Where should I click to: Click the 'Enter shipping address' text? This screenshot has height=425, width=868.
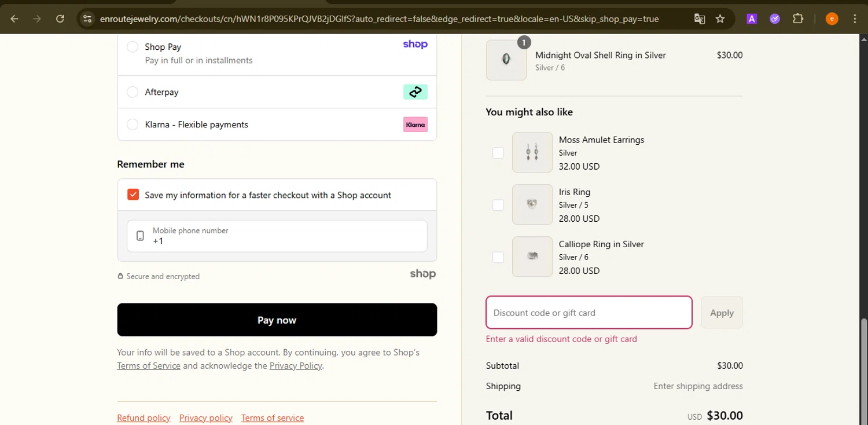tap(698, 386)
